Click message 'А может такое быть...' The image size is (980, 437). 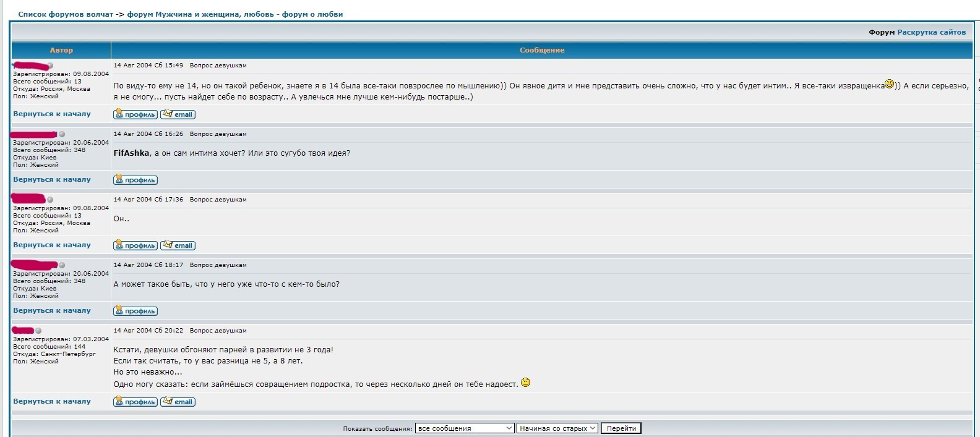coord(226,284)
